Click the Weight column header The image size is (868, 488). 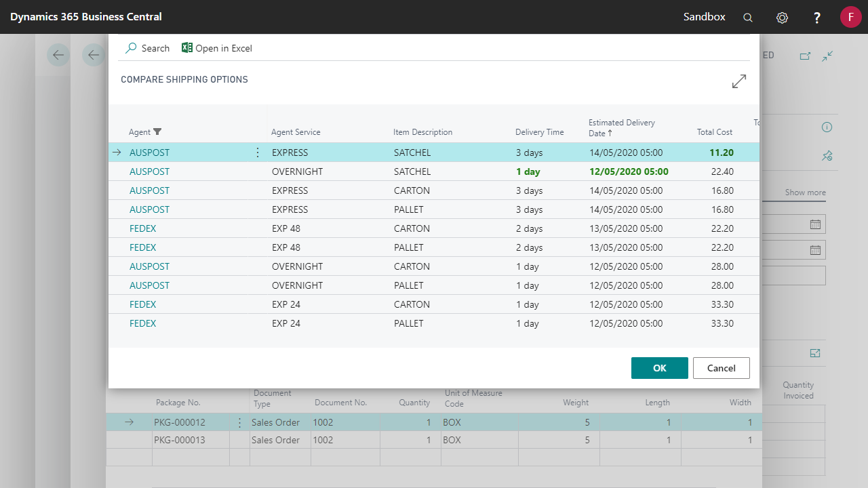[x=576, y=403]
